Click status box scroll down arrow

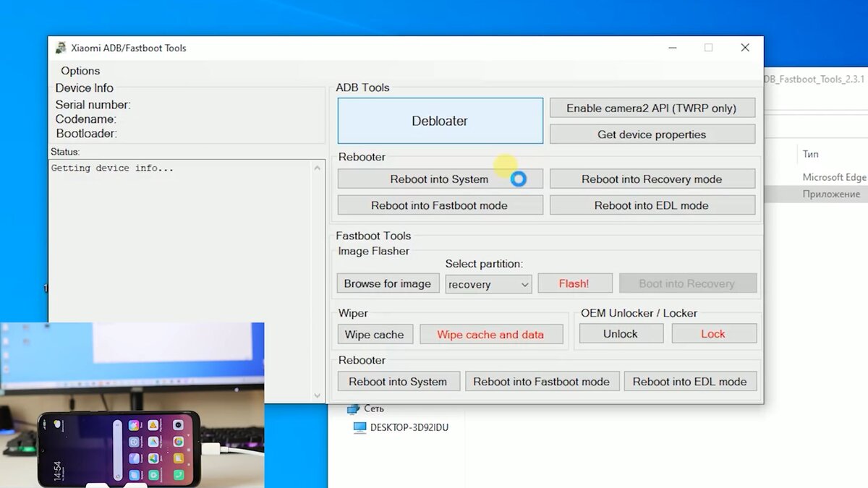coord(318,395)
